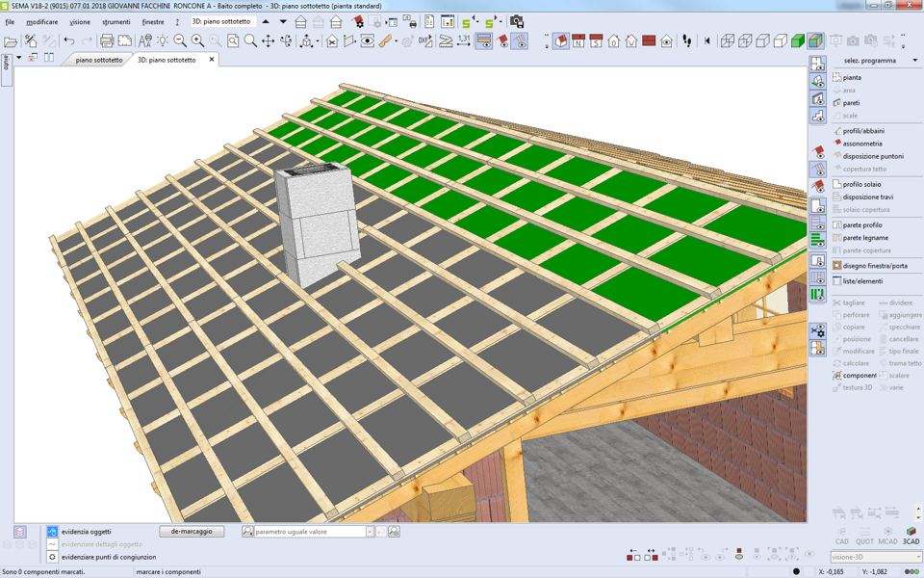Screen dimensions: 924x578
Task: Click the North view house icon
Action: pyautogui.click(x=578, y=41)
